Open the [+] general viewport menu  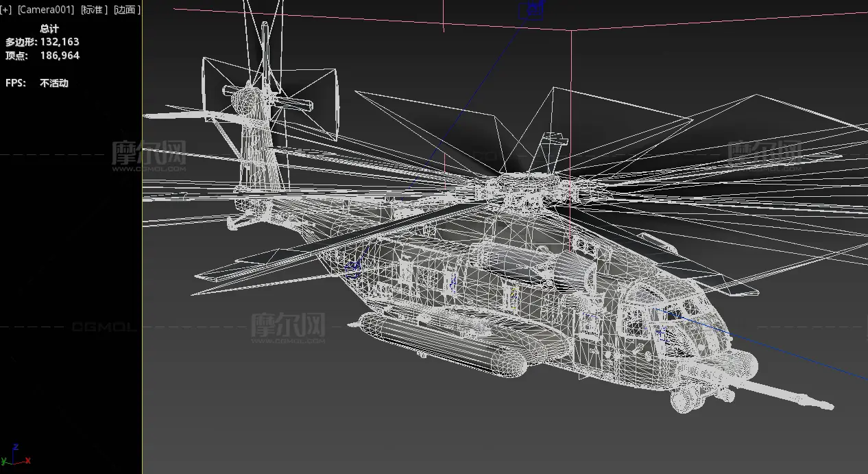pyautogui.click(x=6, y=10)
